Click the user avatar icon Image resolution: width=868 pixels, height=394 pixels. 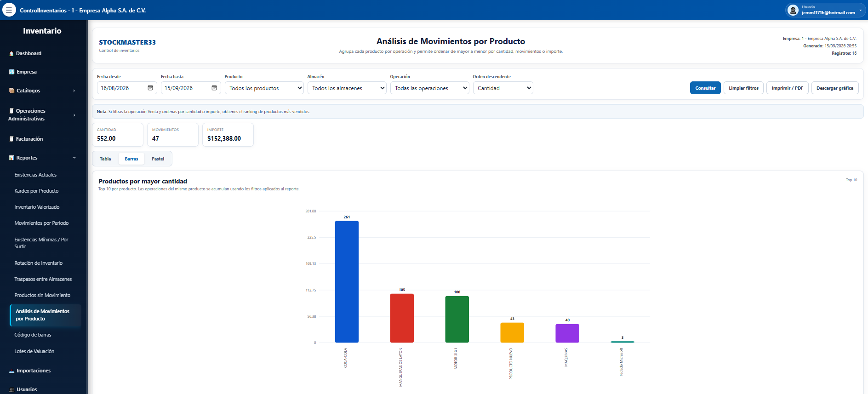[x=793, y=10]
